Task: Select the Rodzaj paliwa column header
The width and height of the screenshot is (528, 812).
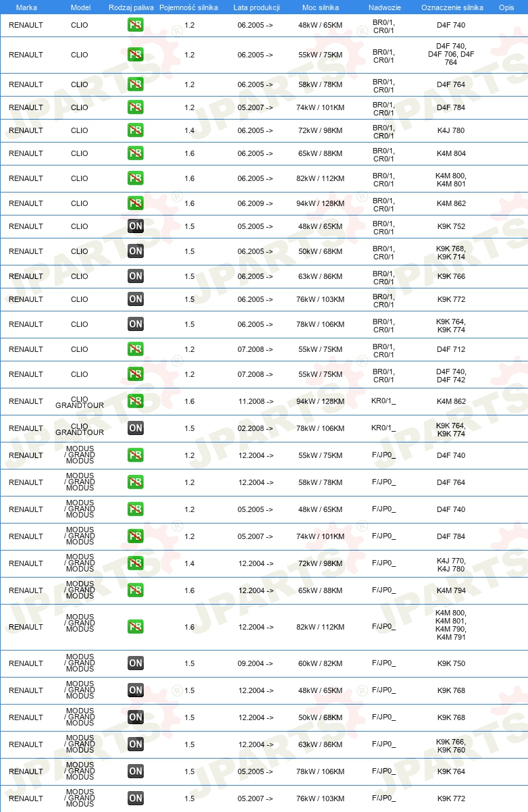Action: click(x=131, y=7)
